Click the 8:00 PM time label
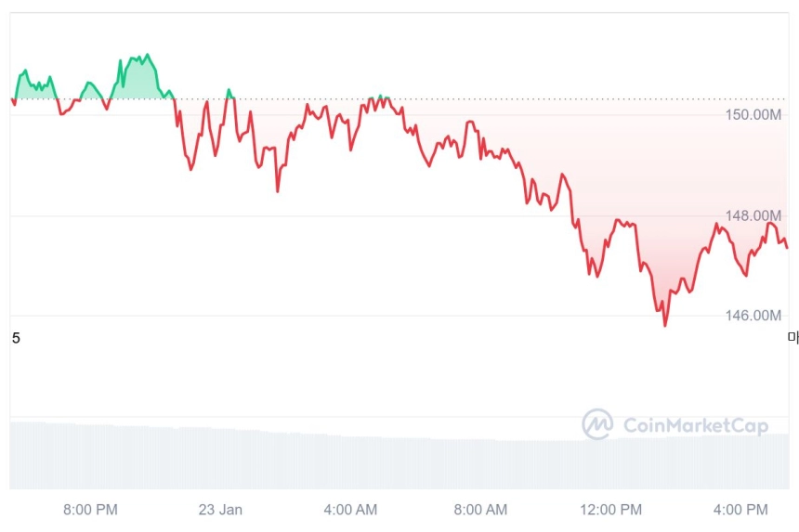 click(x=90, y=510)
